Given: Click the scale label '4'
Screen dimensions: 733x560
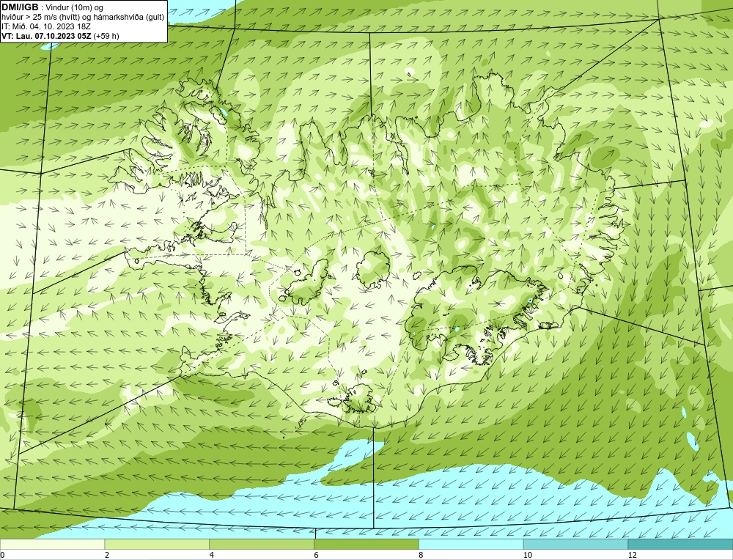Looking at the screenshot, I should (212, 555).
